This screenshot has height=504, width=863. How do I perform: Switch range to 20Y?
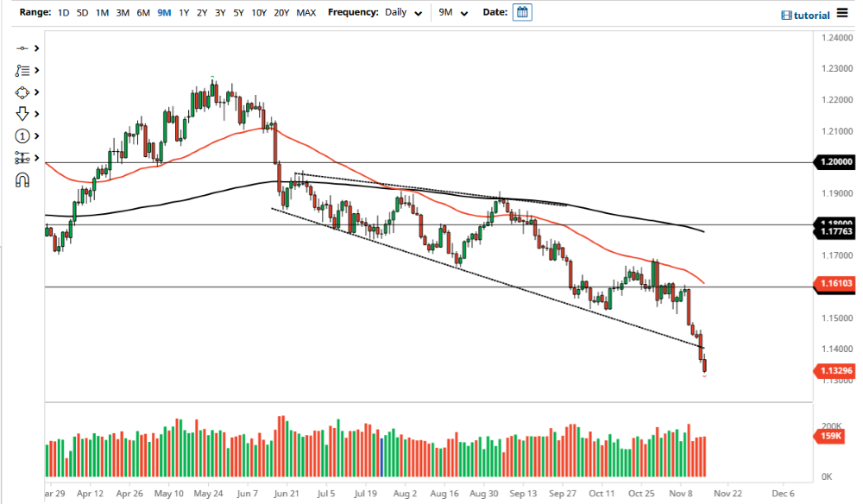281,13
